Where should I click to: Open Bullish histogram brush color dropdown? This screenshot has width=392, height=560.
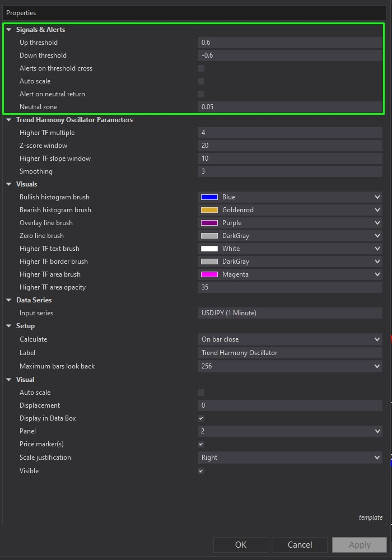coord(377,197)
